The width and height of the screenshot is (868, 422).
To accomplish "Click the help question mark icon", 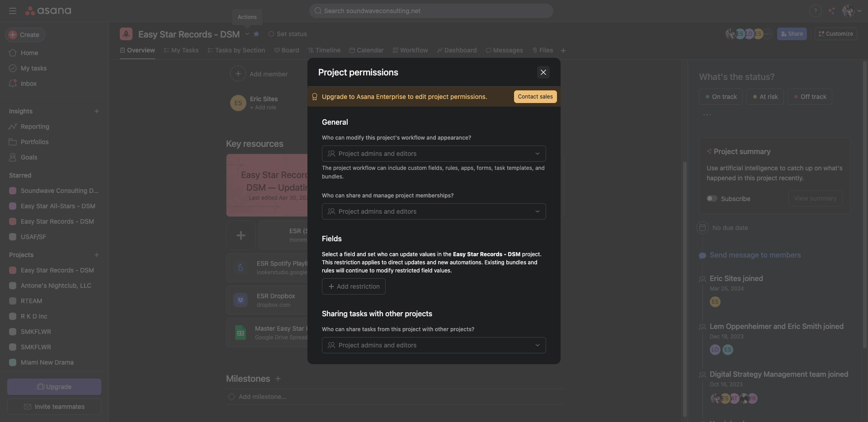I will point(815,11).
